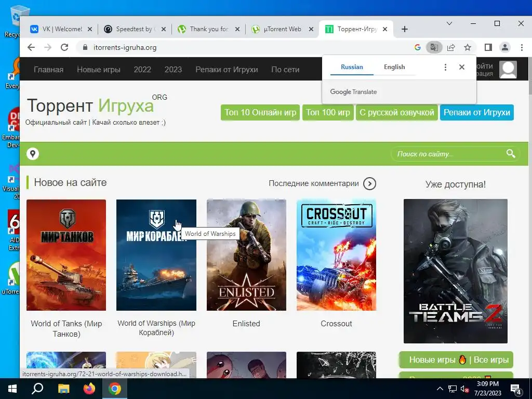Image resolution: width=532 pixels, height=399 pixels.
Task: Click the user avatar icon on site header
Action: pyautogui.click(x=508, y=70)
